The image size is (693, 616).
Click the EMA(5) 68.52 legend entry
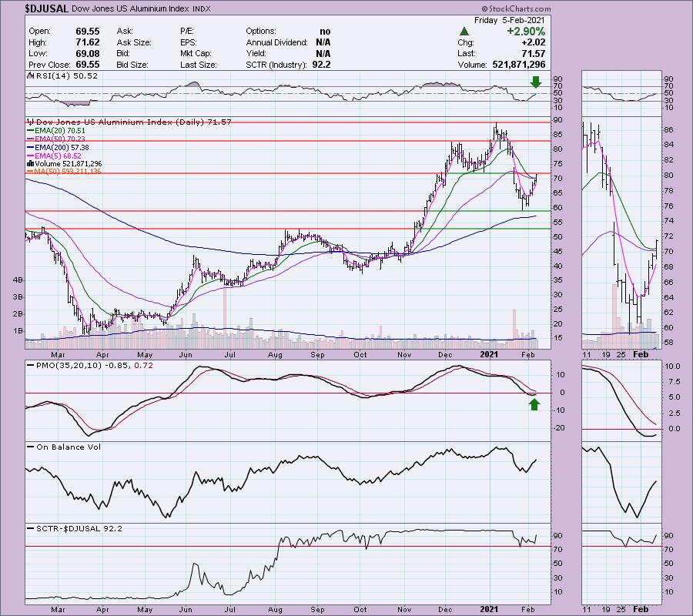click(59, 156)
